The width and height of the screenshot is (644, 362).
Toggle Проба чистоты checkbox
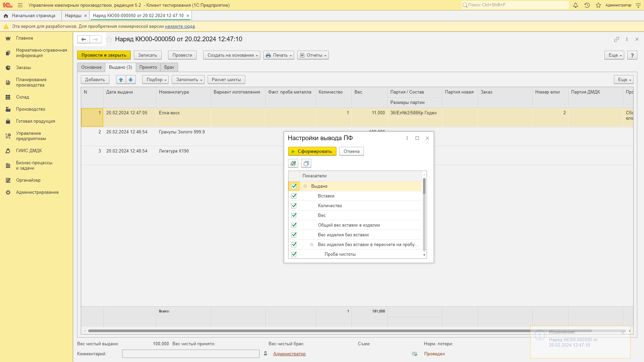pos(294,254)
